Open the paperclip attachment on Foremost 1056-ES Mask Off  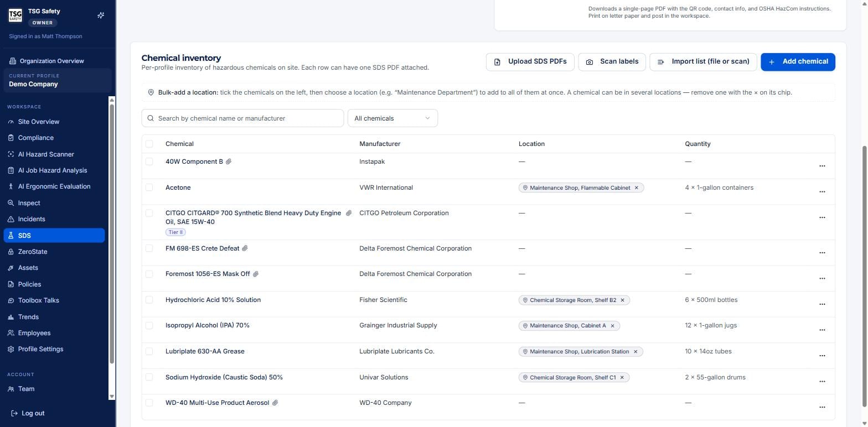[x=255, y=274]
